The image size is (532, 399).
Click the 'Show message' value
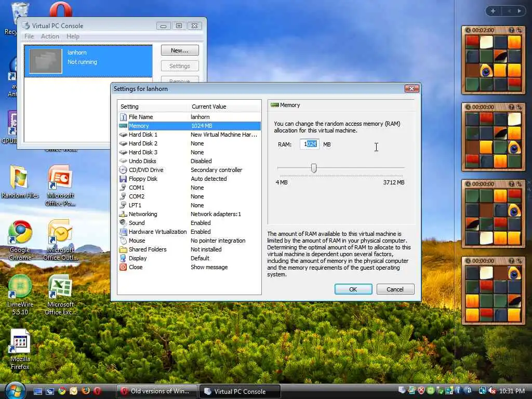[209, 267]
